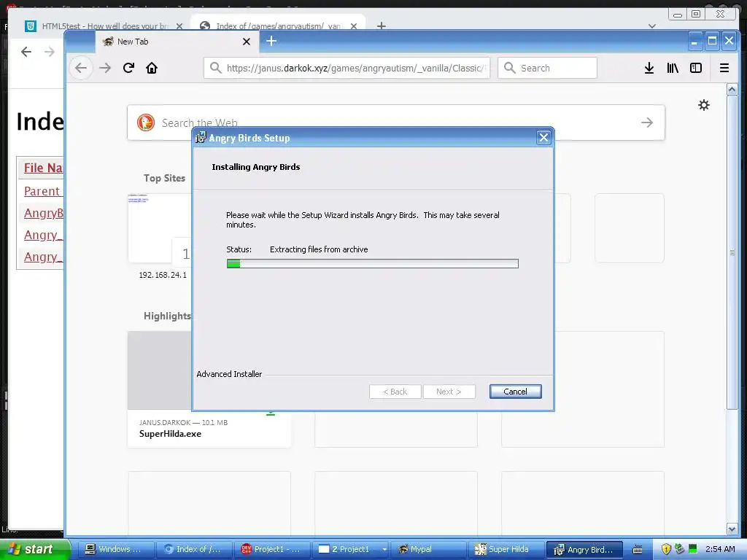Screen dimensions: 747x560
Task: Switch to Mypal taskbar item
Action: point(429,550)
